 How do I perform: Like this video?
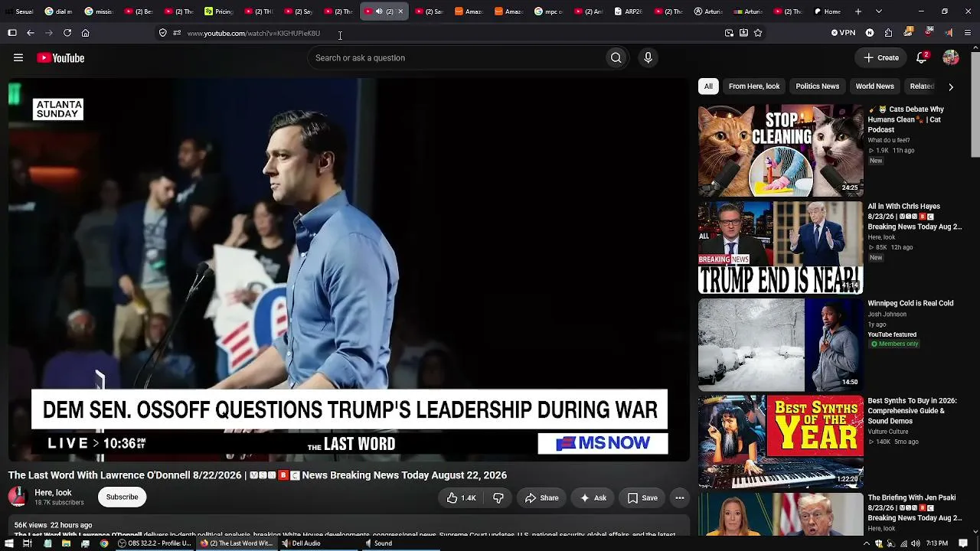click(461, 498)
